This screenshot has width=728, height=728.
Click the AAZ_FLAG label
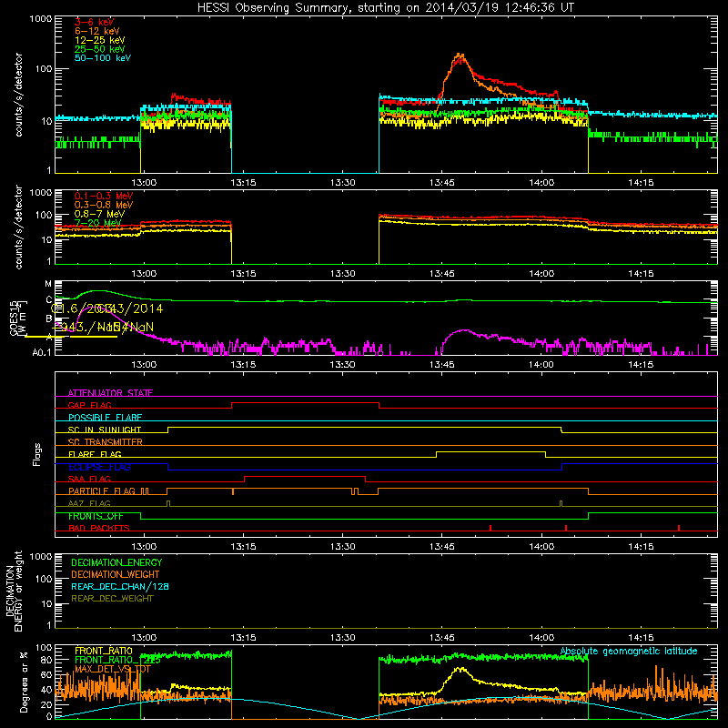(x=89, y=503)
